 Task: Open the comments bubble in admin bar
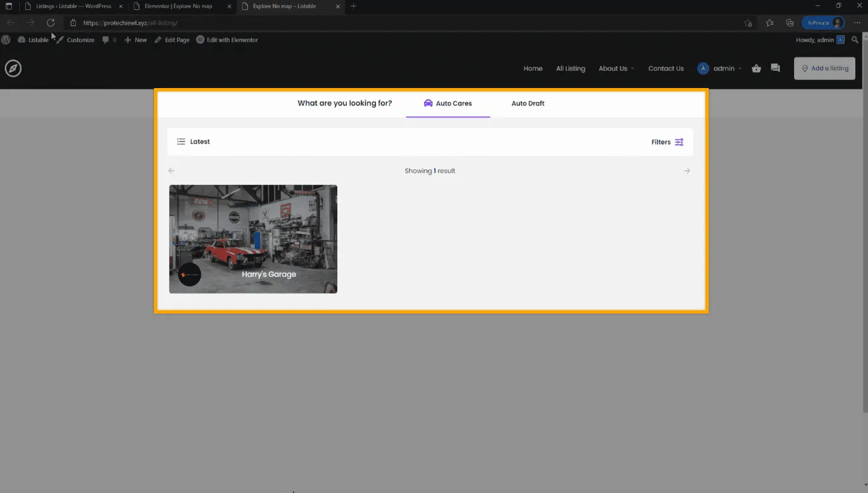(x=109, y=40)
